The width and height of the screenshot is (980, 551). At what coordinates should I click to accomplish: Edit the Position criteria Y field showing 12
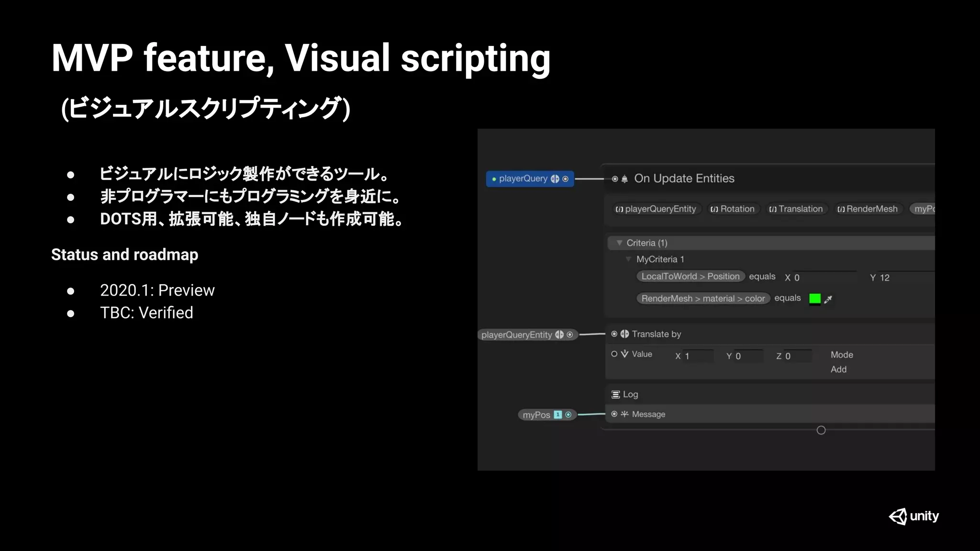906,277
